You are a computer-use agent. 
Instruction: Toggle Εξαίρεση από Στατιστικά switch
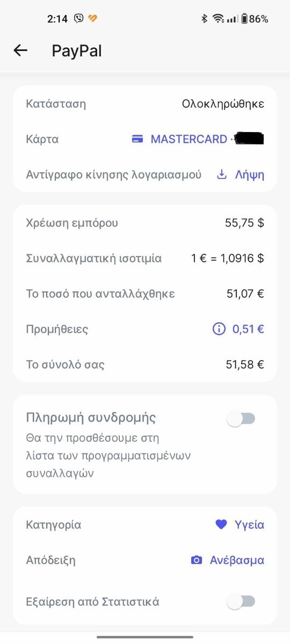click(241, 602)
